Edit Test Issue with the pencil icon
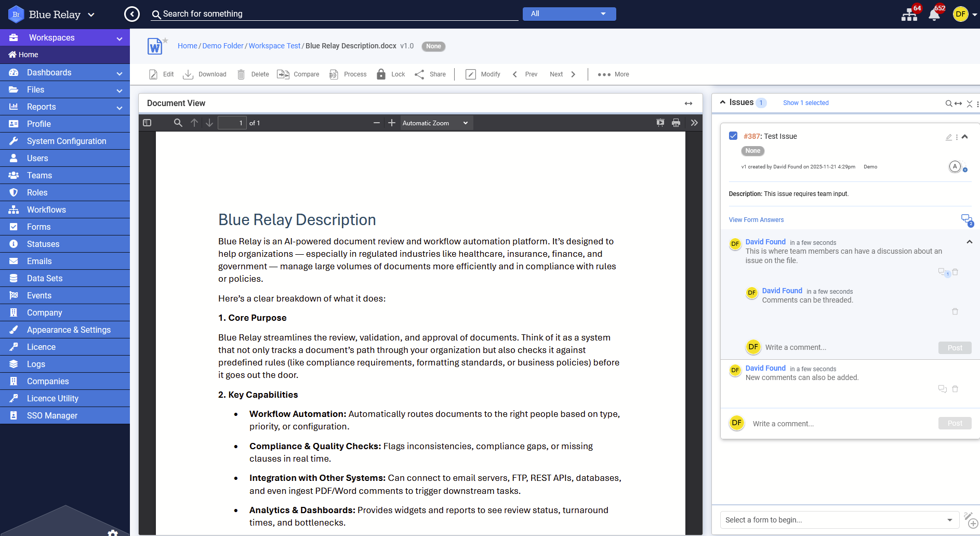The width and height of the screenshot is (980, 536). [x=949, y=137]
